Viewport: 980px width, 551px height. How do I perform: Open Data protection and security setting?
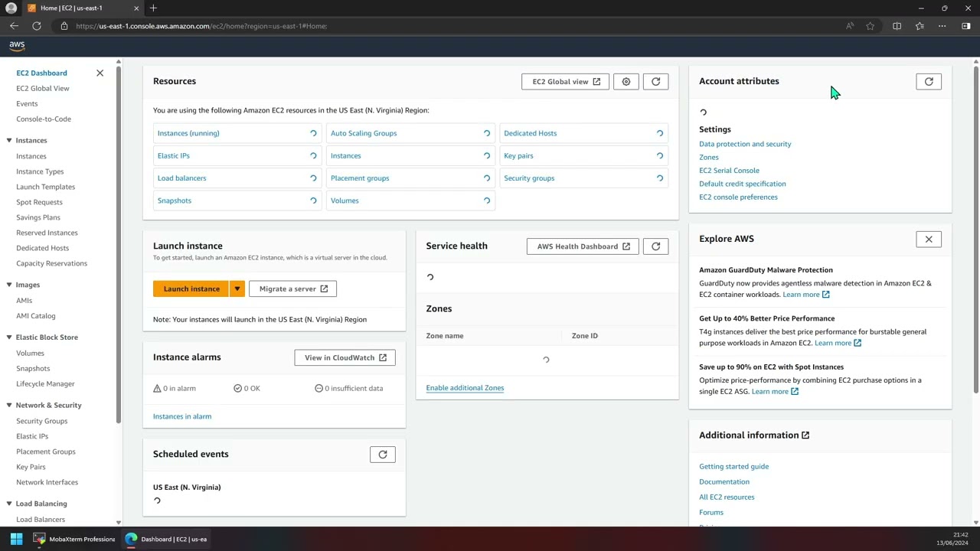[745, 144]
